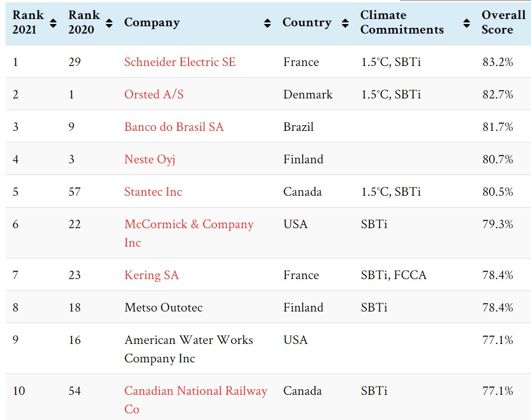The image size is (531, 420).
Task: Follow Canadian National Railway Co link
Action: click(195, 391)
